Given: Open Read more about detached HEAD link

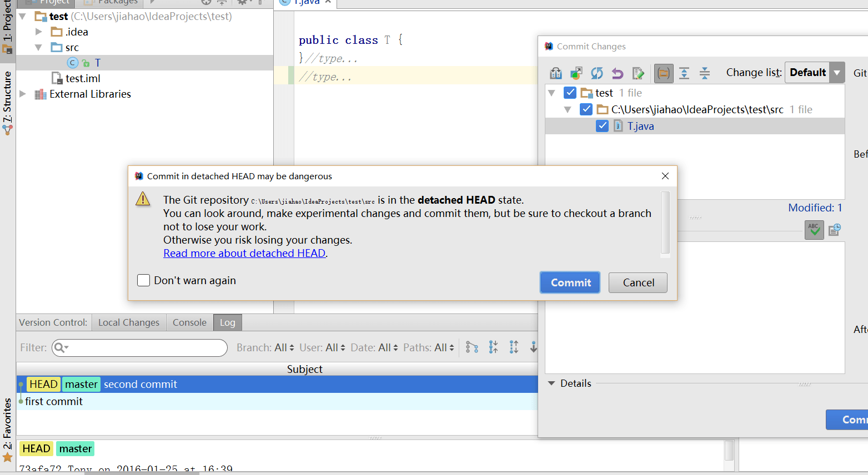Looking at the screenshot, I should pos(244,253).
